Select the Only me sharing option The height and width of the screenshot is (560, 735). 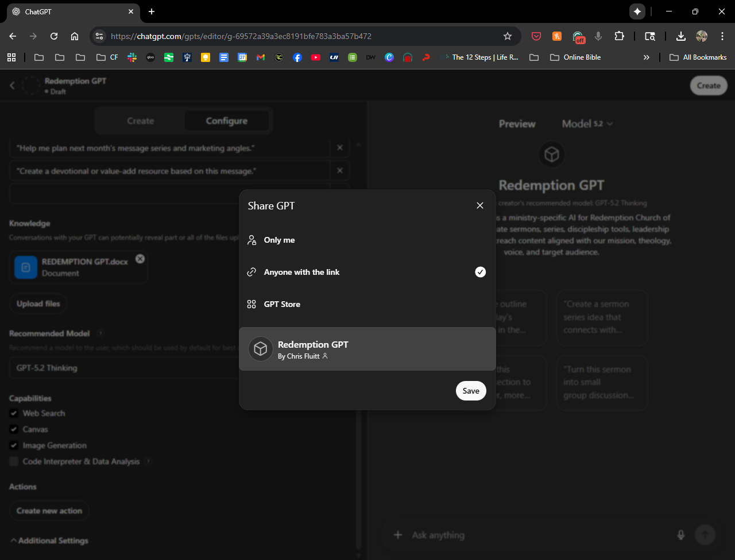pos(279,240)
